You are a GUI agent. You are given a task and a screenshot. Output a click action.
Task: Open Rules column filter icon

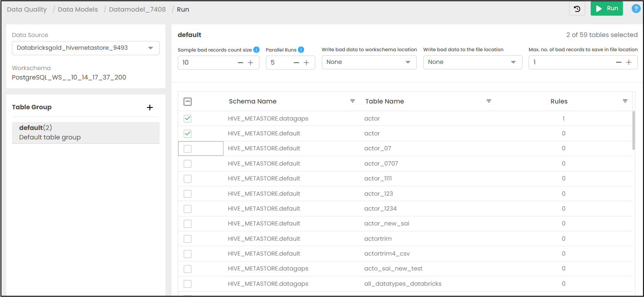point(625,101)
